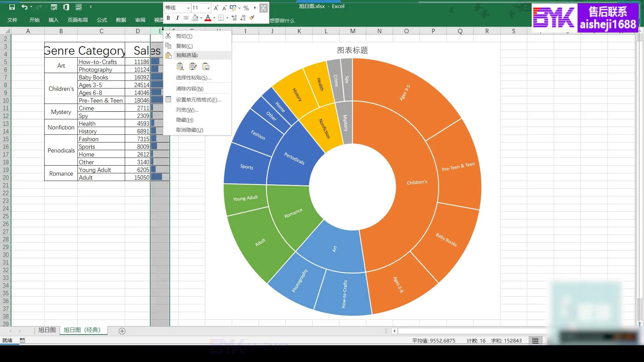Image resolution: width=644 pixels, height=362 pixels.
Task: Click the red font color swatch
Action: click(208, 19)
